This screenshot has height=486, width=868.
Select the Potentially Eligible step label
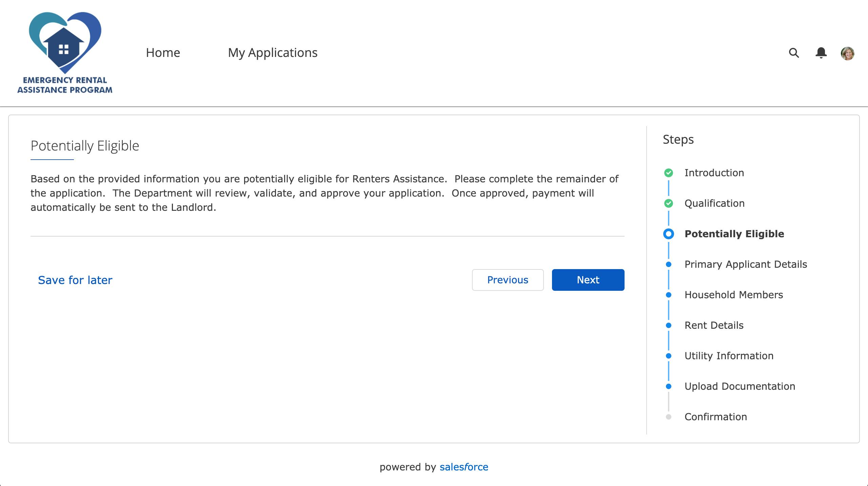coord(734,234)
